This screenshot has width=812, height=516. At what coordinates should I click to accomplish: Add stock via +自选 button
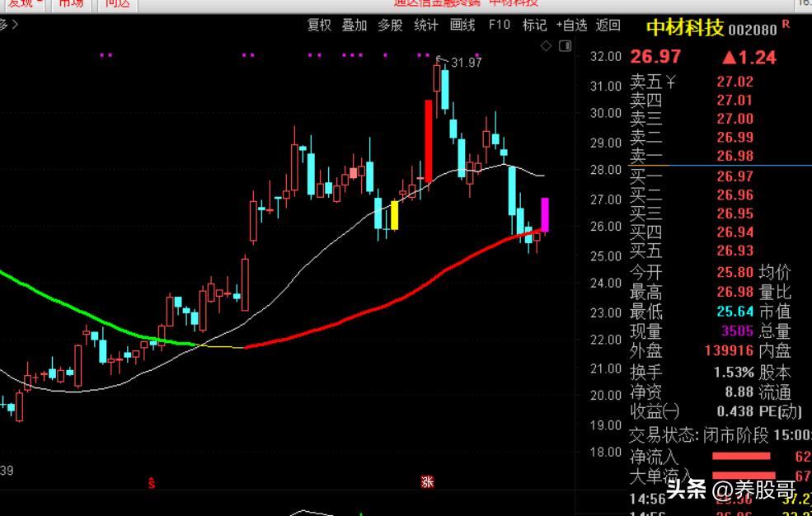[572, 25]
